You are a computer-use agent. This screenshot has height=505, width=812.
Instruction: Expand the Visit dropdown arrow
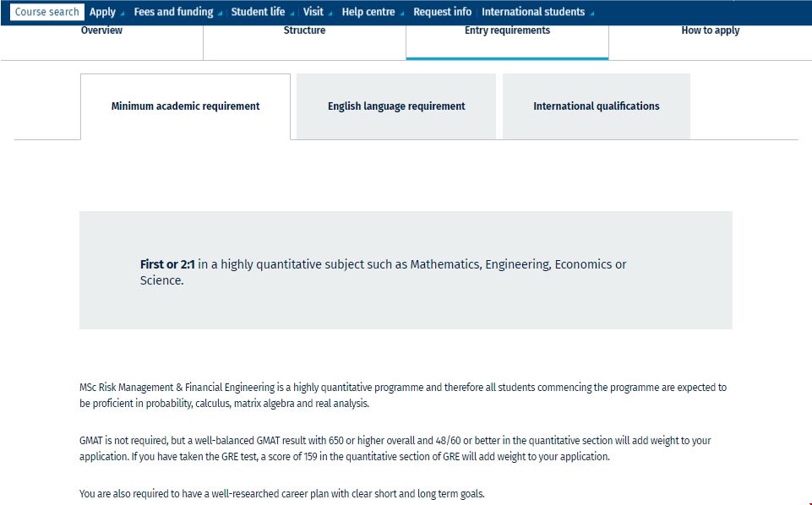coord(330,14)
